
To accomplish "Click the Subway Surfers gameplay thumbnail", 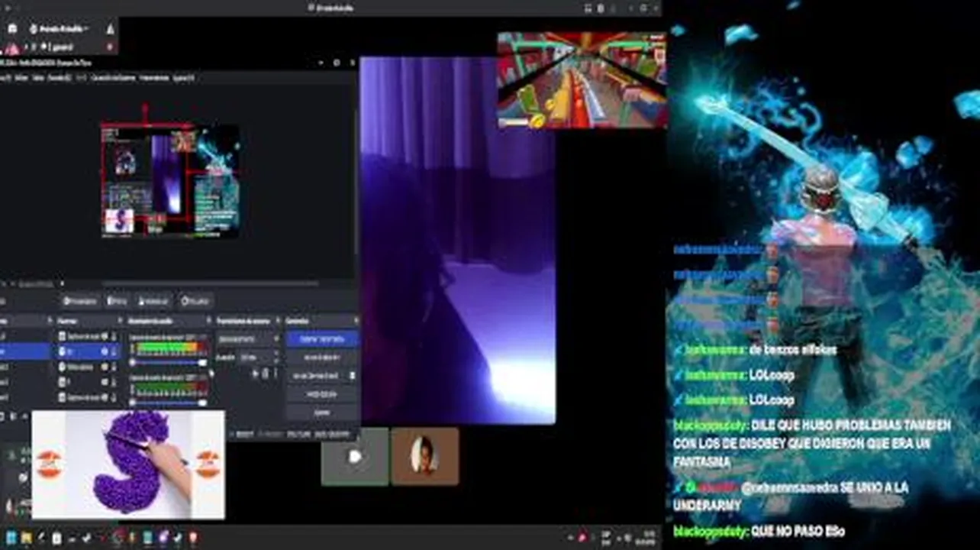I will coord(582,79).
